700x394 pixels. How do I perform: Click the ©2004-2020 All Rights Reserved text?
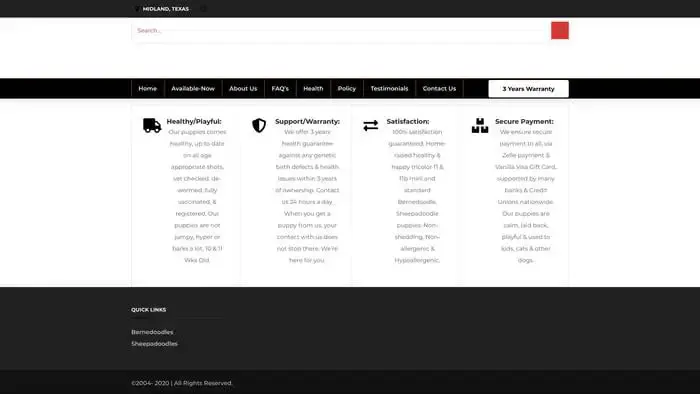[182, 383]
